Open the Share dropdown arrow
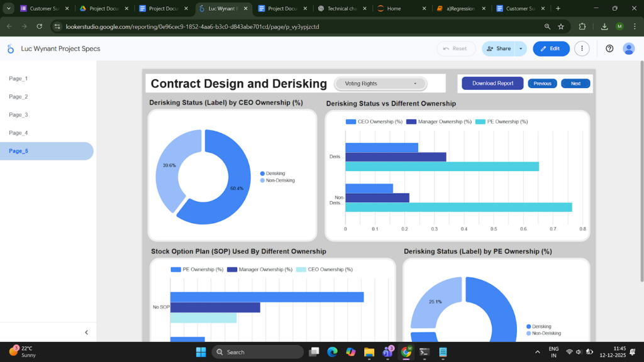 [521, 48]
